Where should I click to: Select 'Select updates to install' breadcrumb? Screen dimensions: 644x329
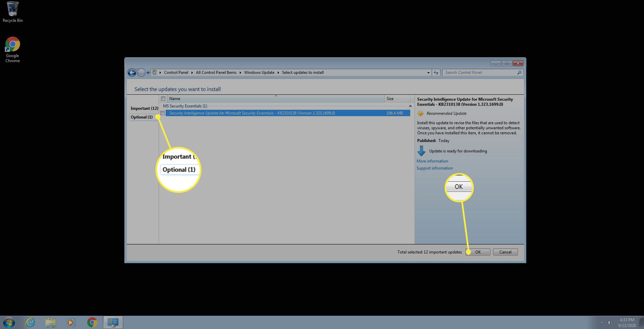click(303, 73)
